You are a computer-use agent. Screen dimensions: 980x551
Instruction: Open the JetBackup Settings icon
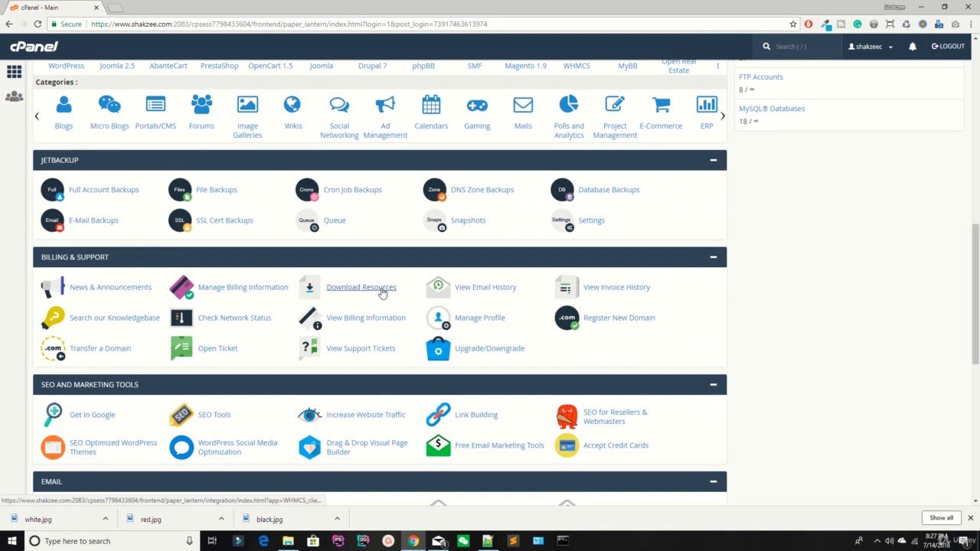(562, 220)
